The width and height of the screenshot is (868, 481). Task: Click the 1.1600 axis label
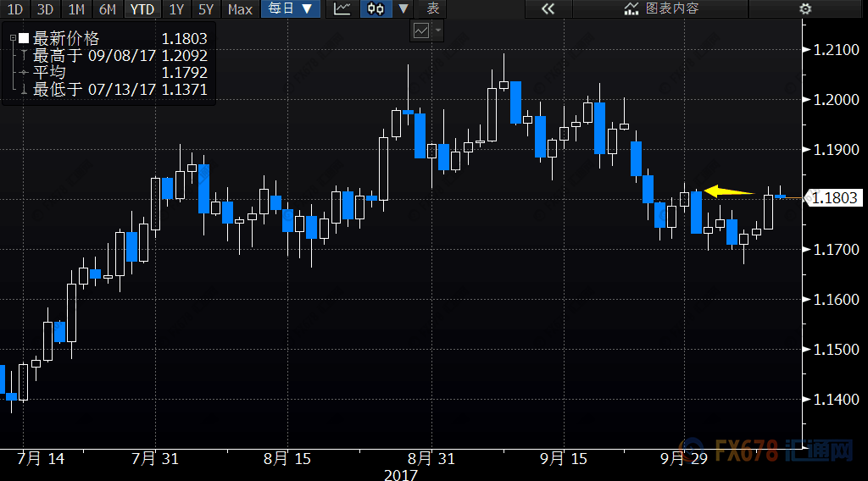click(836, 299)
